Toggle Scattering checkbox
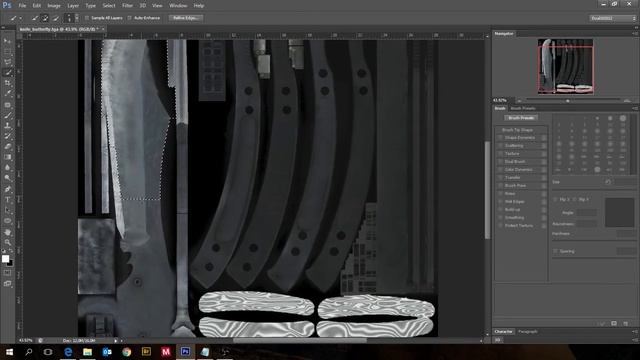Screen dimensions: 640x360 [x=500, y=146]
